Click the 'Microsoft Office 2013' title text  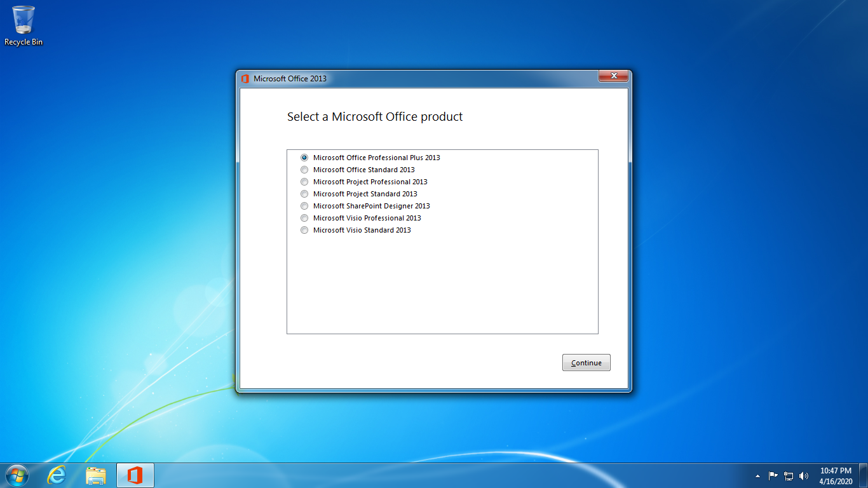click(290, 79)
